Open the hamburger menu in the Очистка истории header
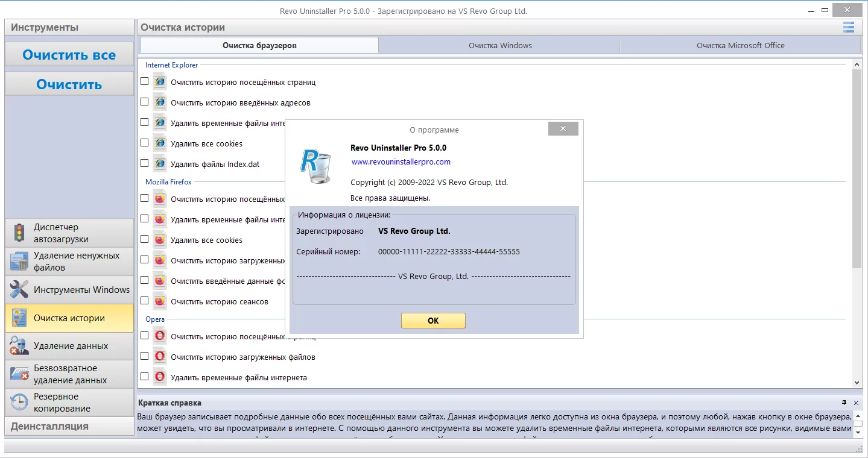The width and height of the screenshot is (868, 458). tap(849, 27)
